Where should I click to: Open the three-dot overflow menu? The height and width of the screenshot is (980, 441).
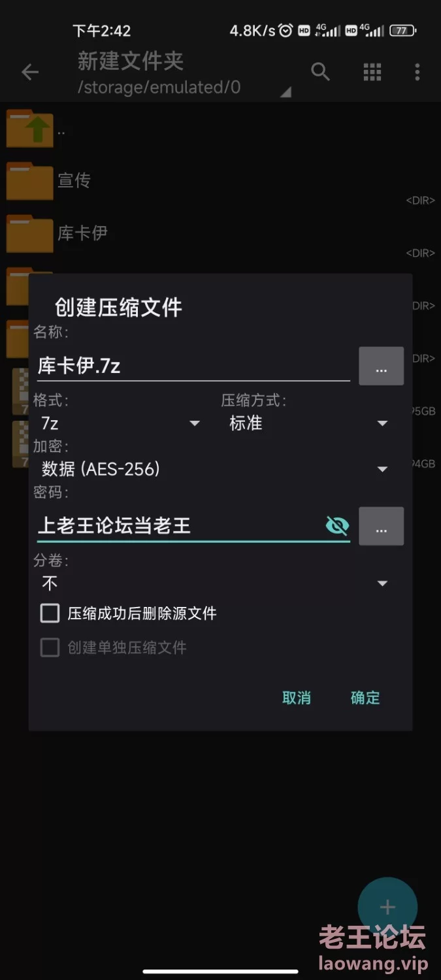pos(417,72)
